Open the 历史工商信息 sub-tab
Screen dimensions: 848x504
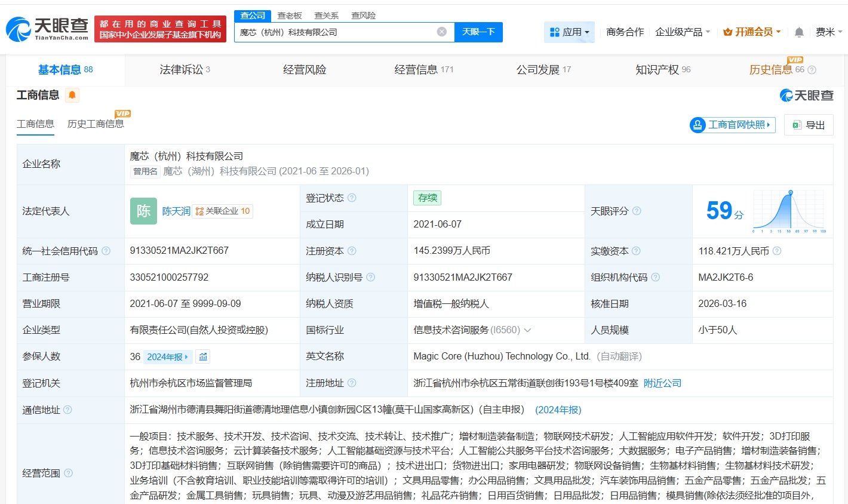click(x=96, y=124)
